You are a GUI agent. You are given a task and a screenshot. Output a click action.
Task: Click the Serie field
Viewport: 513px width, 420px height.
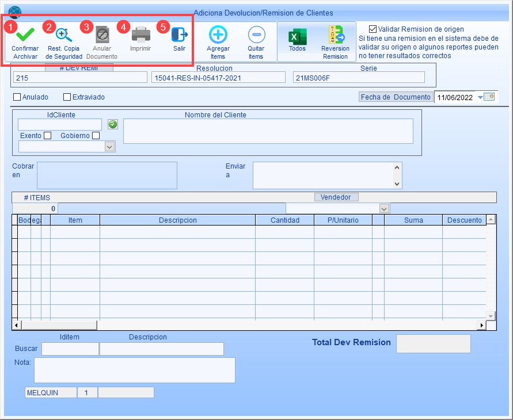pyautogui.click(x=359, y=78)
